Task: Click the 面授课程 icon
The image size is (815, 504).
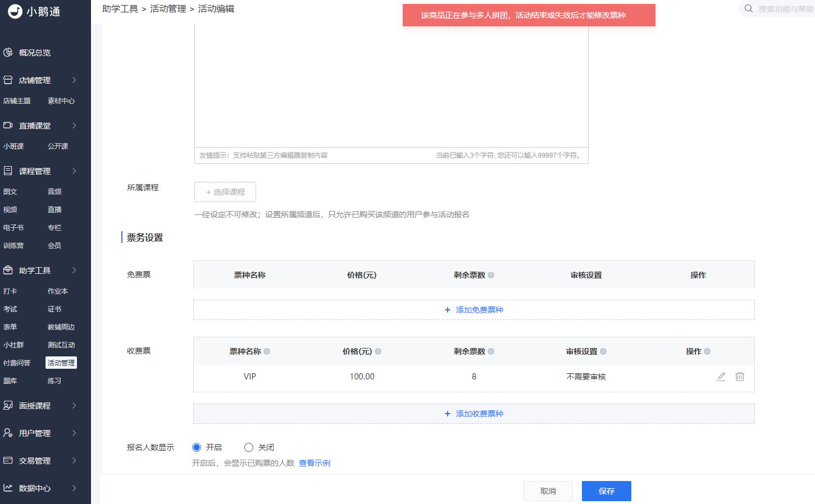Action: coord(8,405)
